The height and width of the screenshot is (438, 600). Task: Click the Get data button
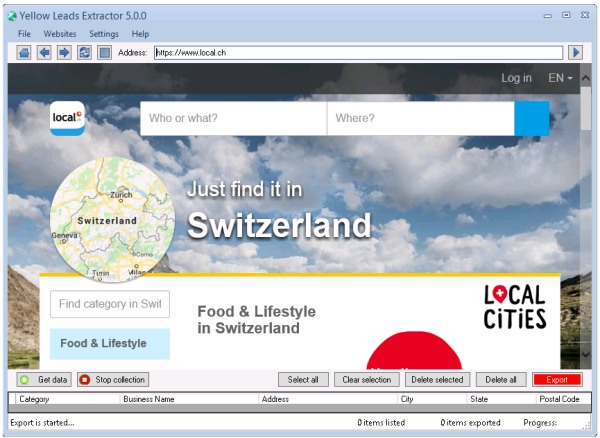click(44, 380)
